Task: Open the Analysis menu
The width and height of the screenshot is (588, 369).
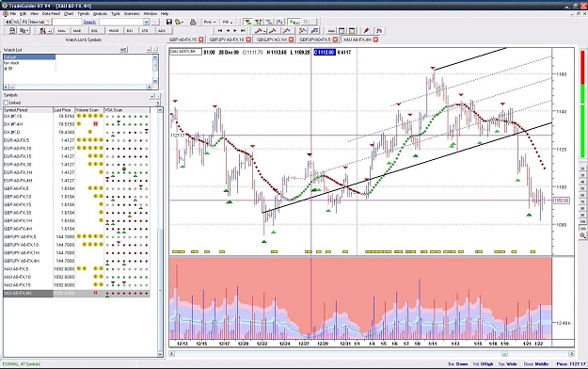Action: pyautogui.click(x=100, y=13)
